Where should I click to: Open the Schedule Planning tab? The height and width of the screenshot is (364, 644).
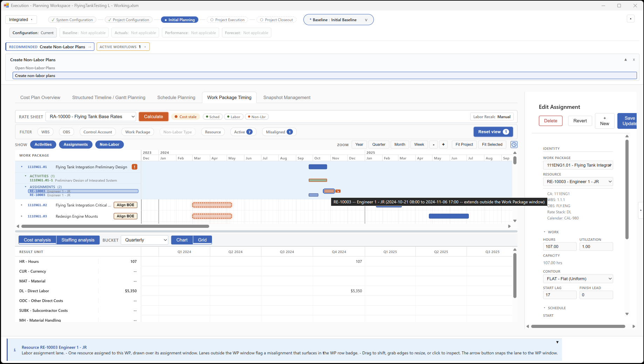pos(176,98)
